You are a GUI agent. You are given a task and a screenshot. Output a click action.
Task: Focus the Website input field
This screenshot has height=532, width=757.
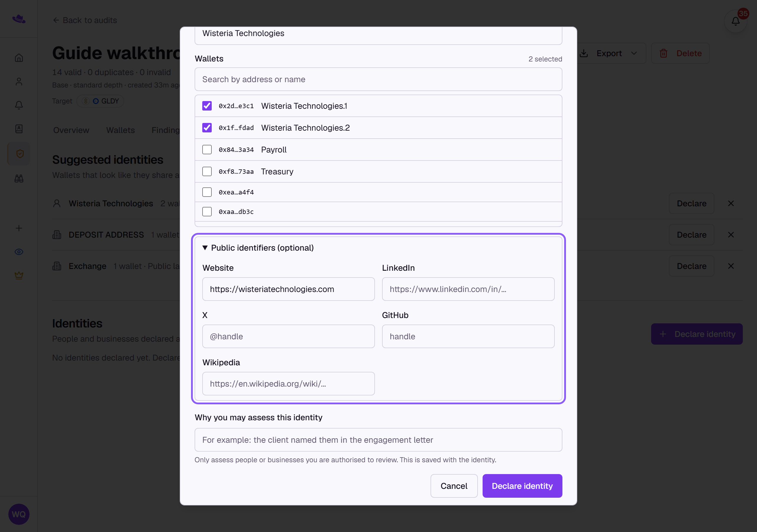point(289,289)
